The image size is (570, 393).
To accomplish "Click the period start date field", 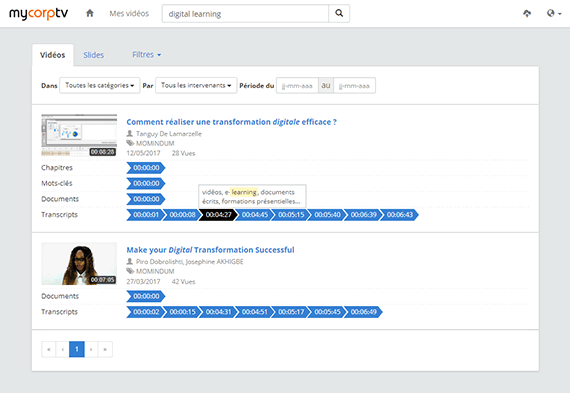I will pyautogui.click(x=297, y=86).
